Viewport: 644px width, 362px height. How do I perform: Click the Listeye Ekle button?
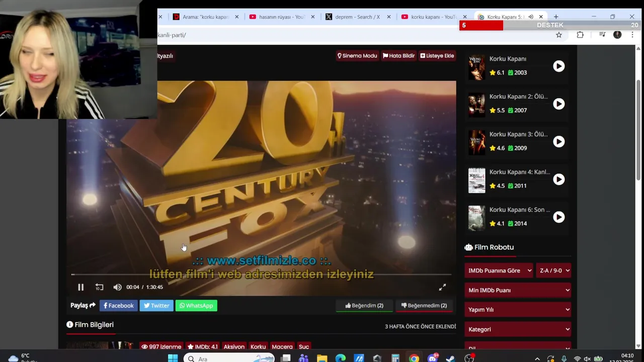(437, 56)
